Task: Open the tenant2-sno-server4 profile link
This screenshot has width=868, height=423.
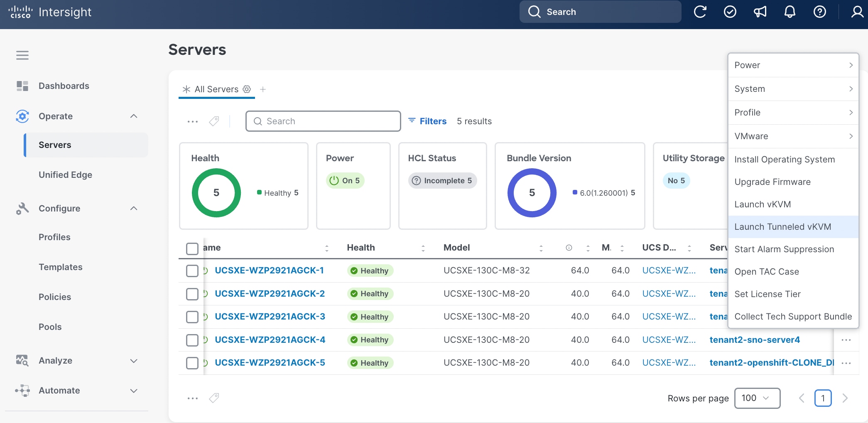Action: click(755, 340)
